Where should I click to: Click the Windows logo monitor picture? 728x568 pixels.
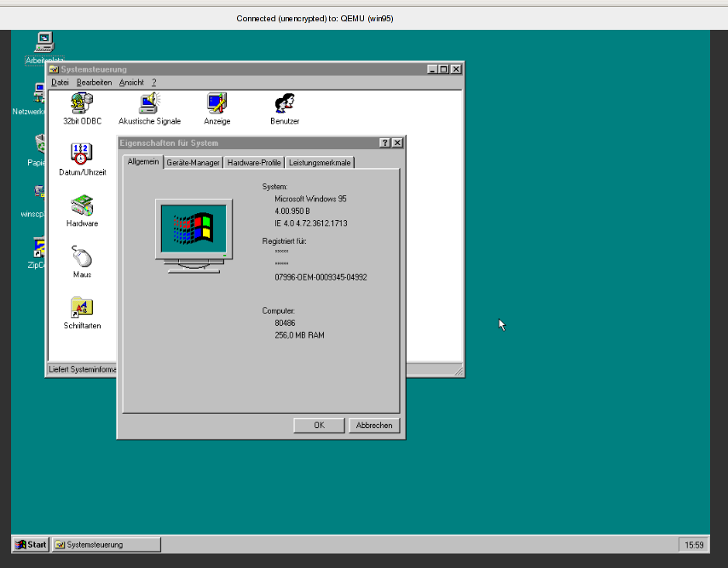pyautogui.click(x=194, y=236)
